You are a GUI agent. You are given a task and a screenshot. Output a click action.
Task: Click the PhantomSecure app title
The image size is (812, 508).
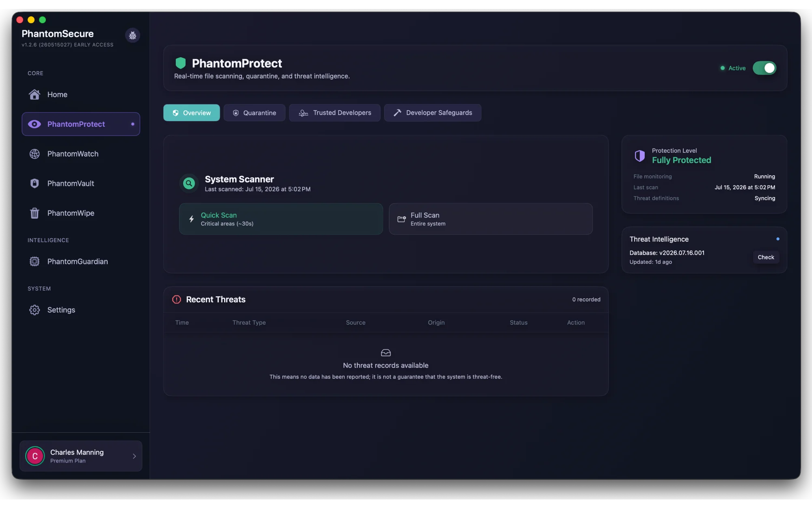pos(58,34)
